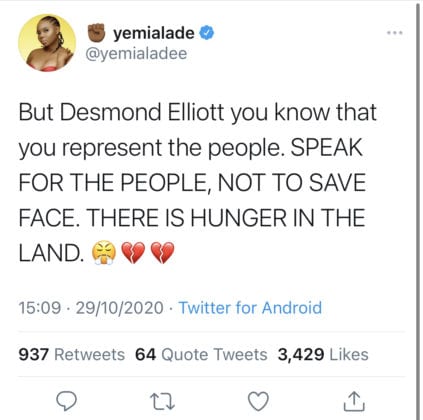
Task: Click the 29/10/2020 date
Action: tap(120, 308)
